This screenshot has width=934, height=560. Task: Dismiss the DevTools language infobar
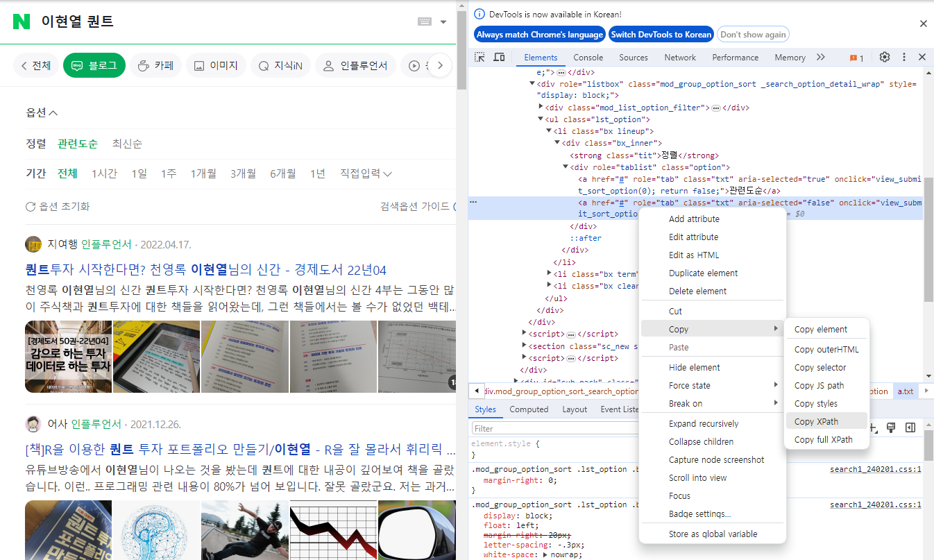click(923, 24)
